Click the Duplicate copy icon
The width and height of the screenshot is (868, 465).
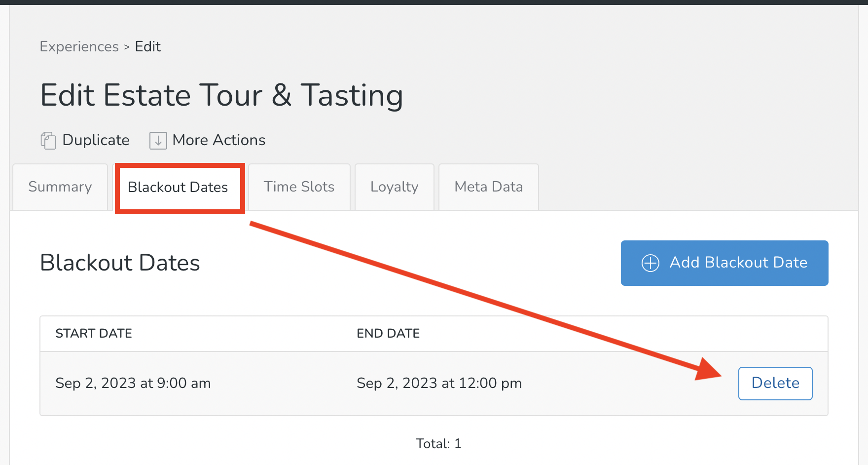tap(48, 141)
